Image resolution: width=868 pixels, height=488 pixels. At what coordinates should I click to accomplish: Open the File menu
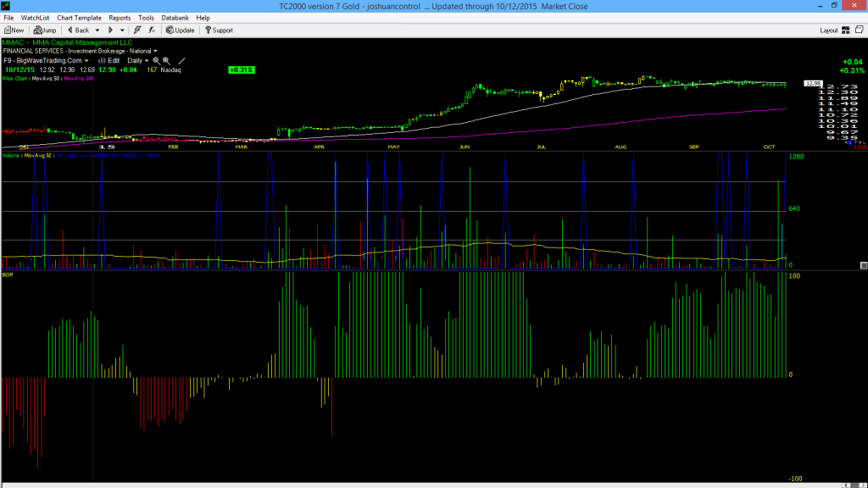(x=8, y=18)
